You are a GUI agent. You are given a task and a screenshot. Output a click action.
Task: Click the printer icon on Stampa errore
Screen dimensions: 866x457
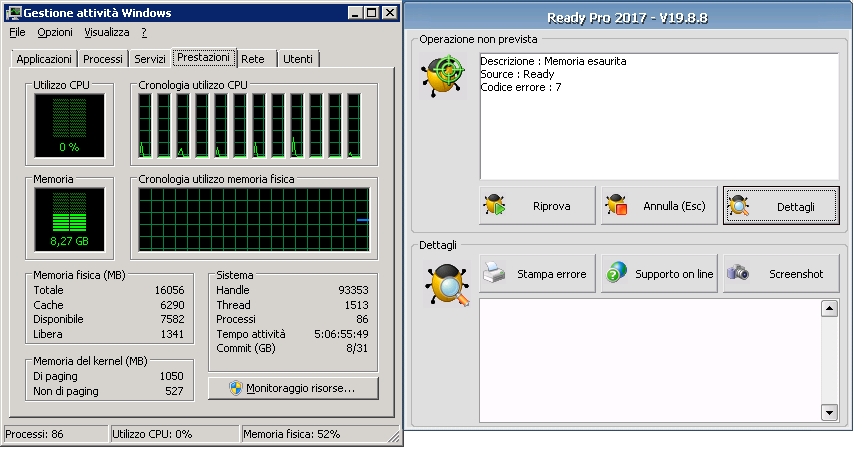(x=494, y=272)
